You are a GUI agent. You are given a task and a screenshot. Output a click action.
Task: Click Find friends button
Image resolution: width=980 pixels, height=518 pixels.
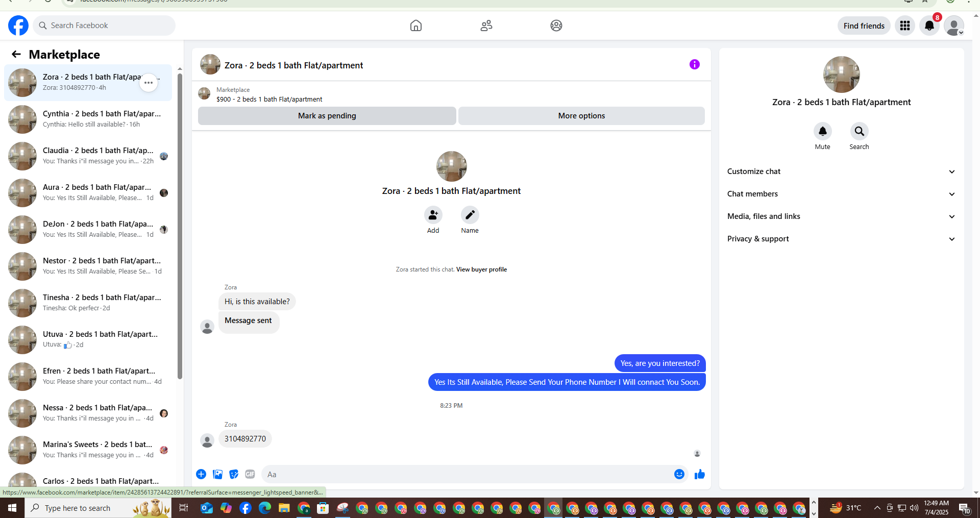click(x=864, y=26)
